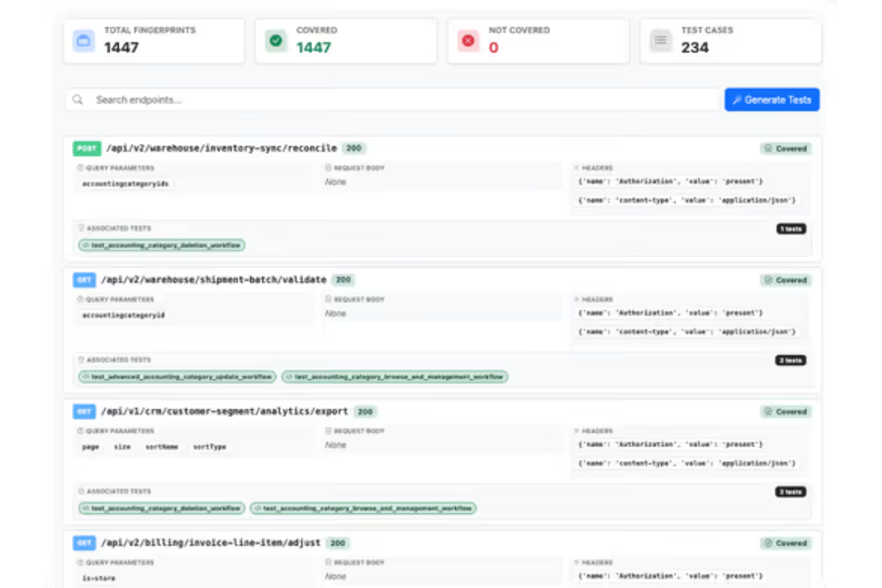Click the search magnifier icon
This screenshot has height=588, width=882.
[x=78, y=99]
